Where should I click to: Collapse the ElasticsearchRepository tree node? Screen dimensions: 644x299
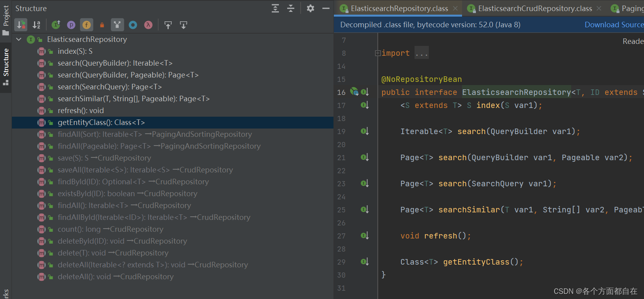click(19, 39)
